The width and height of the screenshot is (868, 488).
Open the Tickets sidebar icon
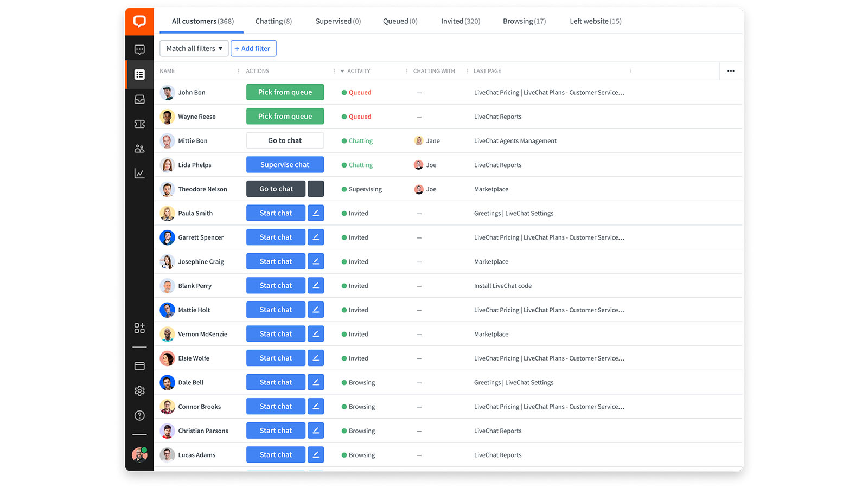pyautogui.click(x=139, y=124)
